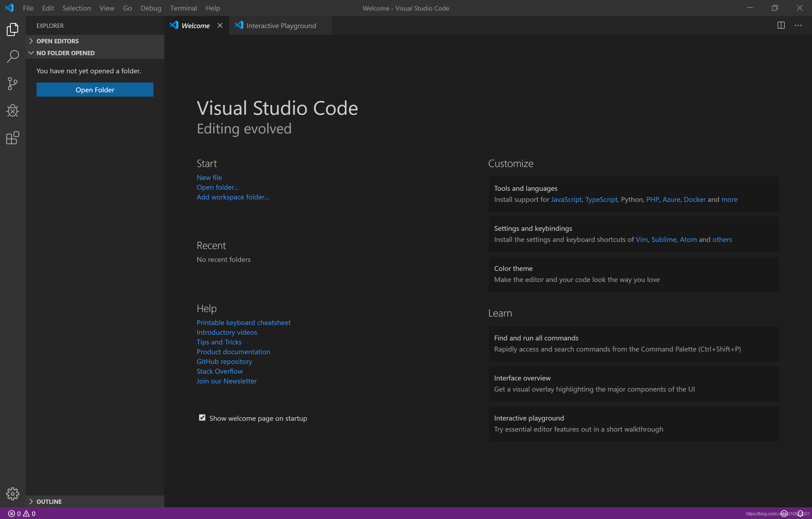Open the Manage gear icon

12,494
